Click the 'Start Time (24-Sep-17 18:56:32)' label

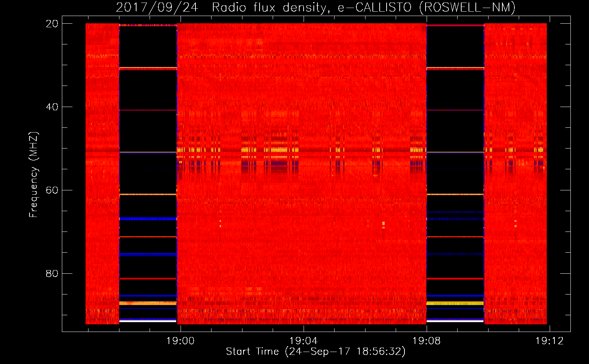316,352
